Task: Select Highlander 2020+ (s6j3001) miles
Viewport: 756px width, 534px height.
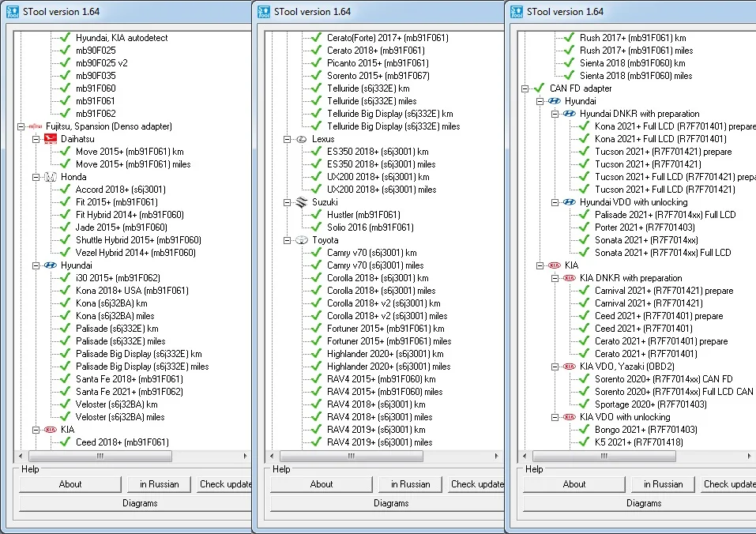Action: tap(389, 367)
